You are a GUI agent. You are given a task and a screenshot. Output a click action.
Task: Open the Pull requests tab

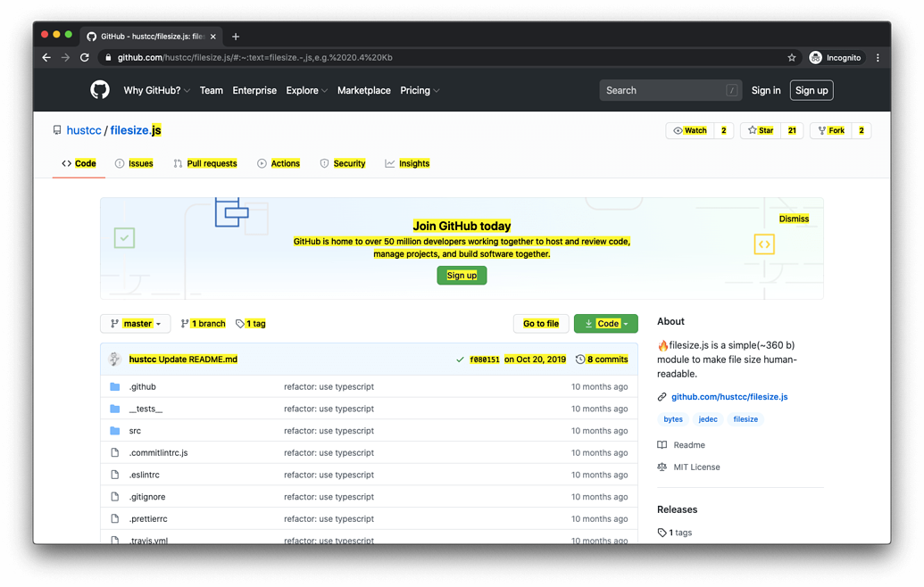tap(205, 163)
